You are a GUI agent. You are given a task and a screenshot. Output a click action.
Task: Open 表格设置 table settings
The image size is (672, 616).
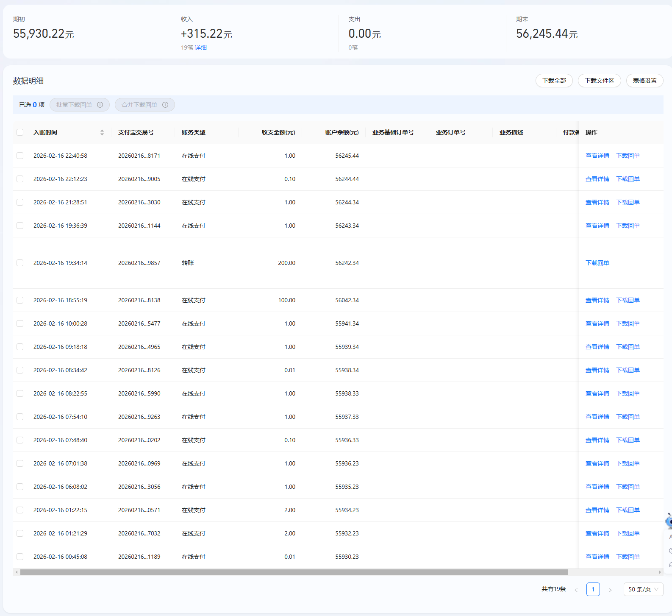(644, 81)
